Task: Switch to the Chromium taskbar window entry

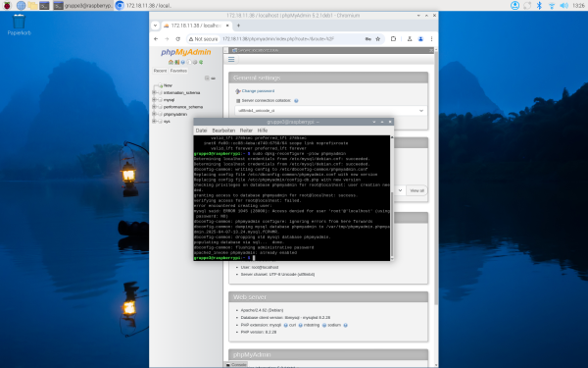Action: coord(144,5)
